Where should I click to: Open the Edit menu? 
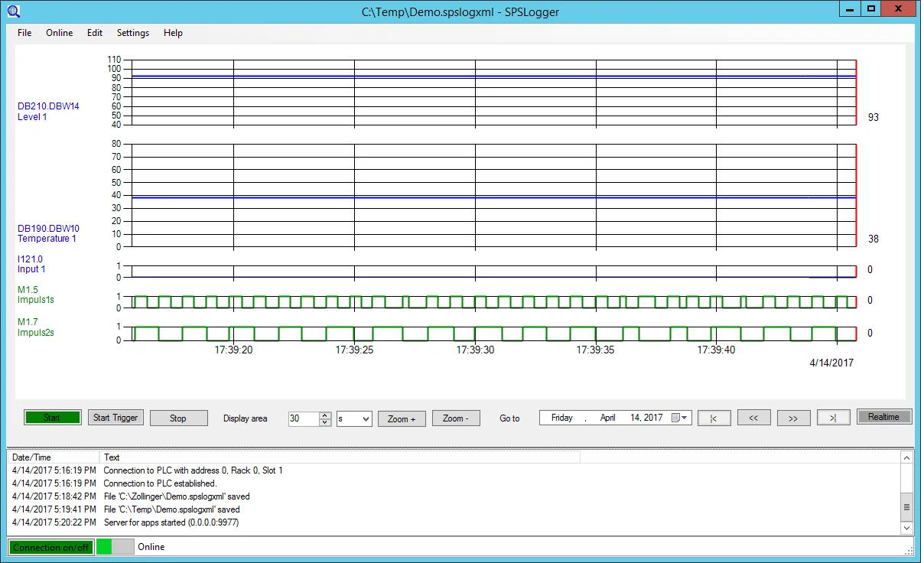pyautogui.click(x=95, y=33)
